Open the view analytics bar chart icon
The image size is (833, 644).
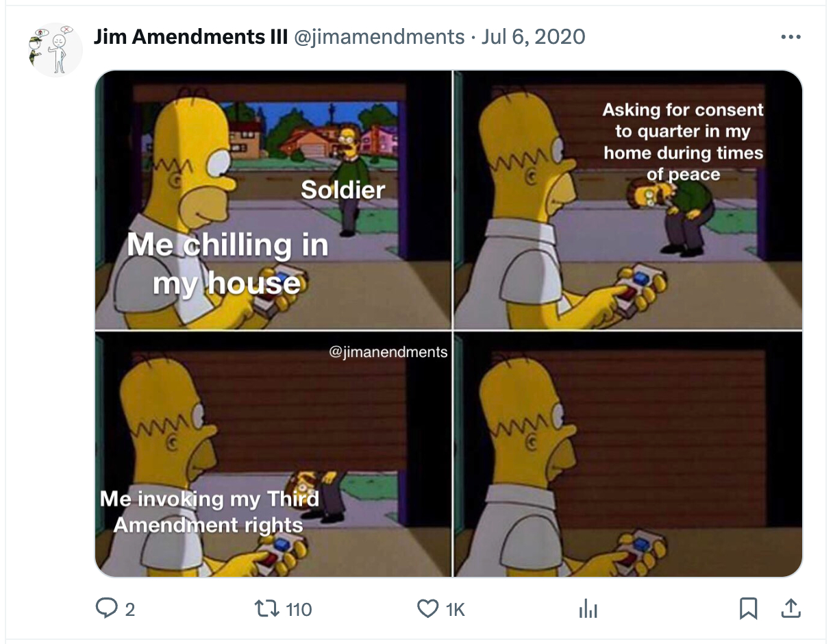tap(588, 608)
